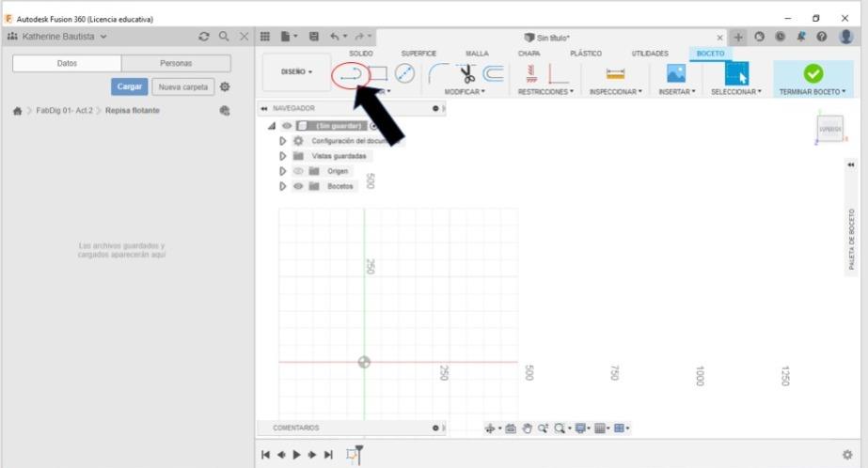The width and height of the screenshot is (868, 468).
Task: Switch to the PLÁSTICO tab
Action: point(586,54)
